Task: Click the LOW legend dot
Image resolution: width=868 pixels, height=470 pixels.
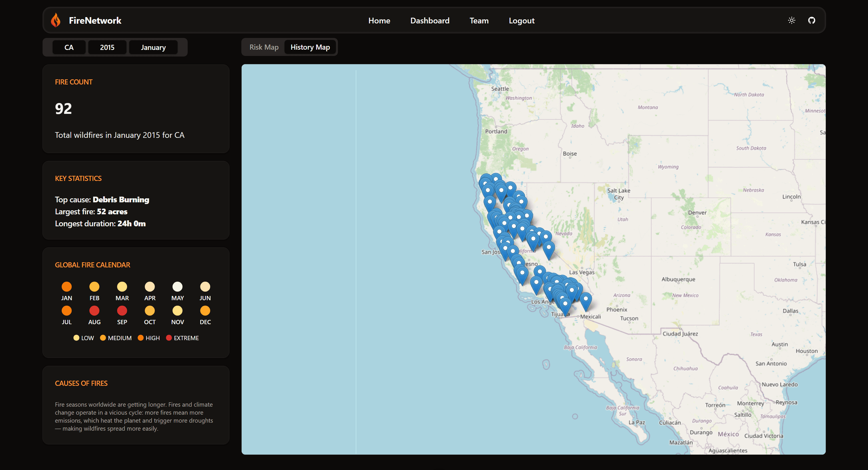Action: (76, 338)
